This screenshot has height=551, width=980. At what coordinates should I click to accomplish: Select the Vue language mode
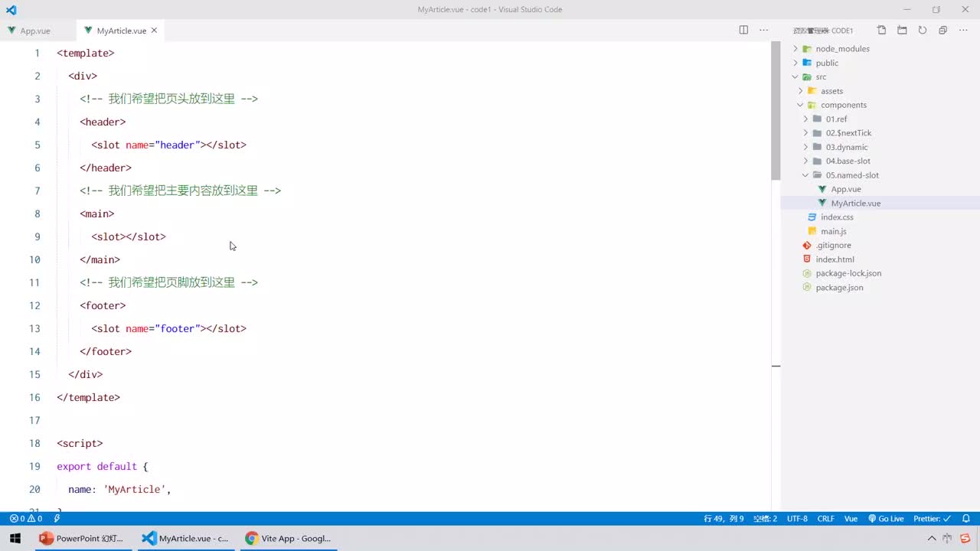[851, 519]
